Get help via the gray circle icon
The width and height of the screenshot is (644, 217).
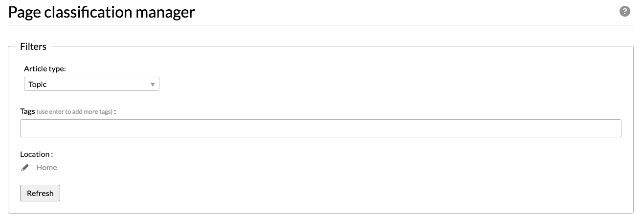coord(624,12)
